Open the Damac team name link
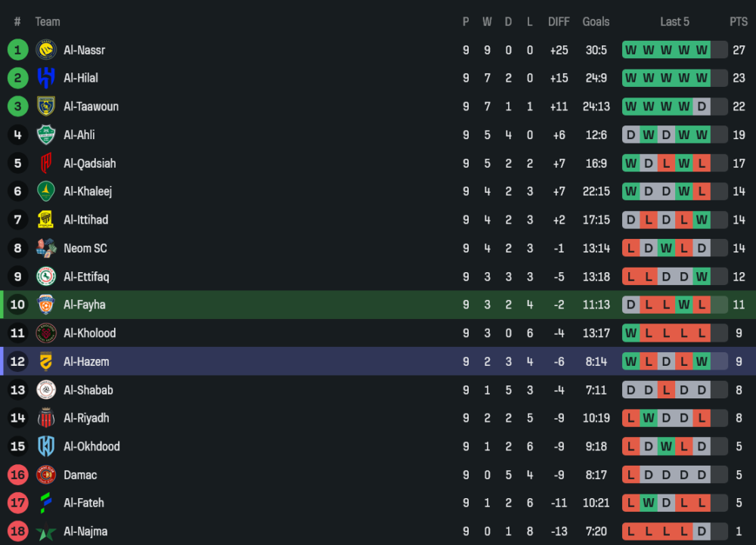 click(x=80, y=475)
